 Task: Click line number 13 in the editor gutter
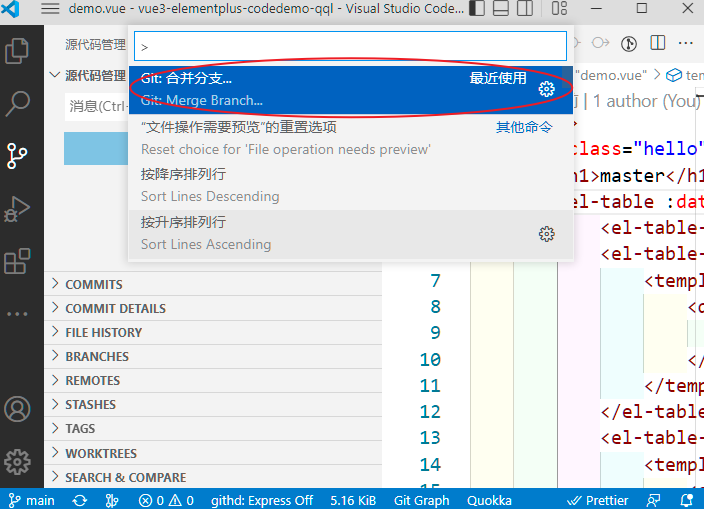(x=430, y=438)
